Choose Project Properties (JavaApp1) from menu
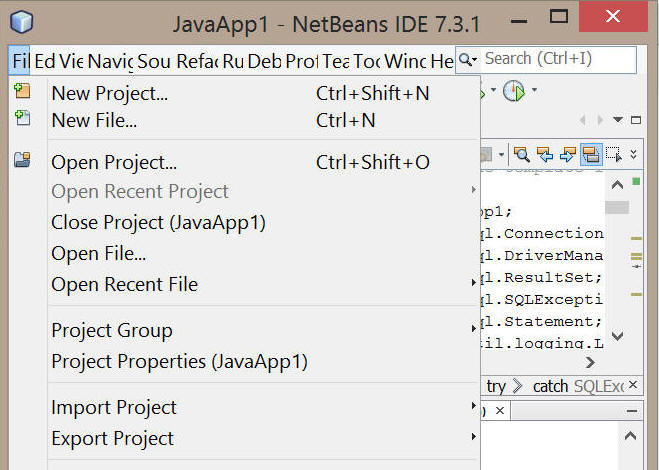This screenshot has width=659, height=470. click(179, 361)
